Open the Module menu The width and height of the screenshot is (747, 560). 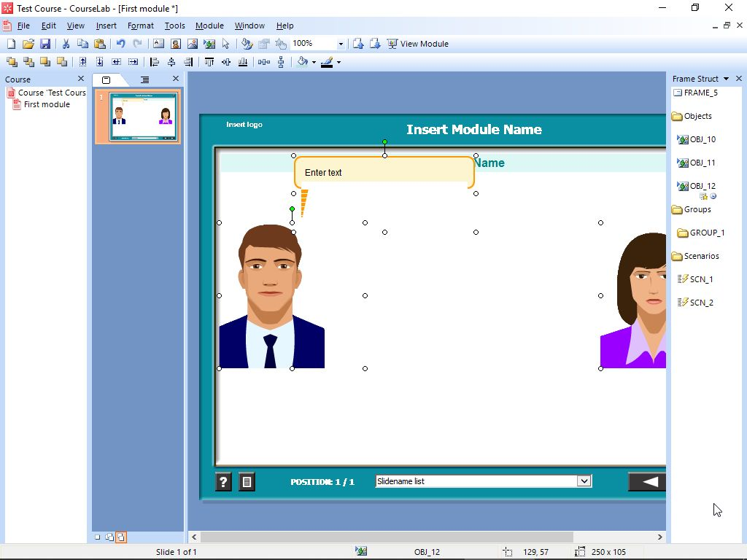coord(209,26)
